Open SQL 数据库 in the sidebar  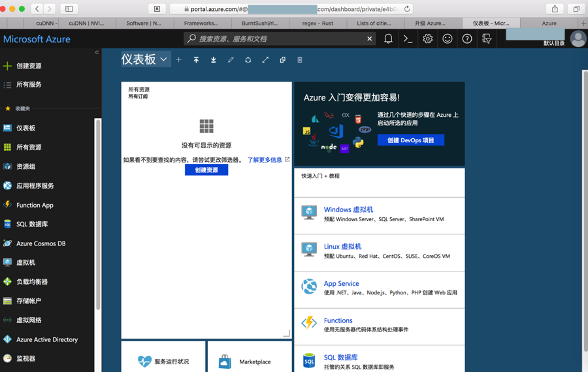32,225
